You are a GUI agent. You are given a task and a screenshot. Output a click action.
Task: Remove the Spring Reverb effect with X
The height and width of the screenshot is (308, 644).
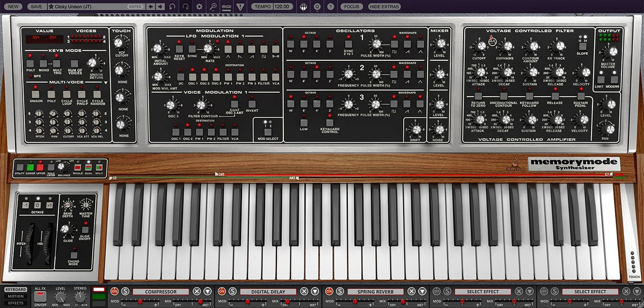[x=412, y=291]
